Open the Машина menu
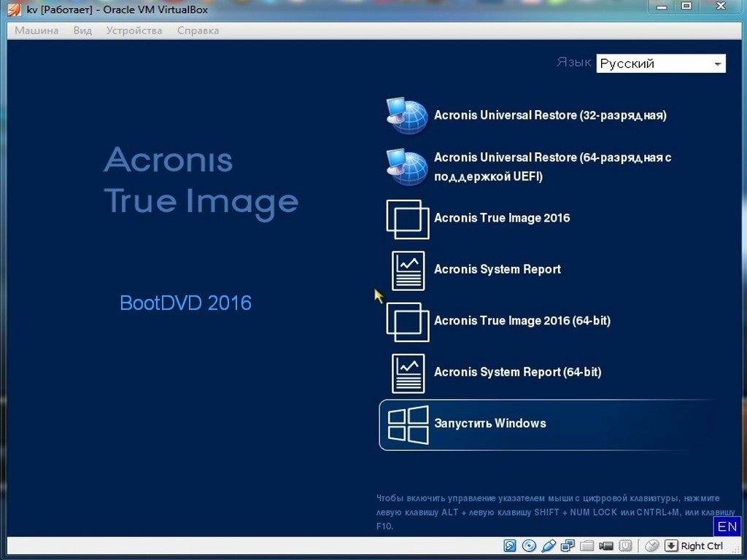 [x=36, y=31]
